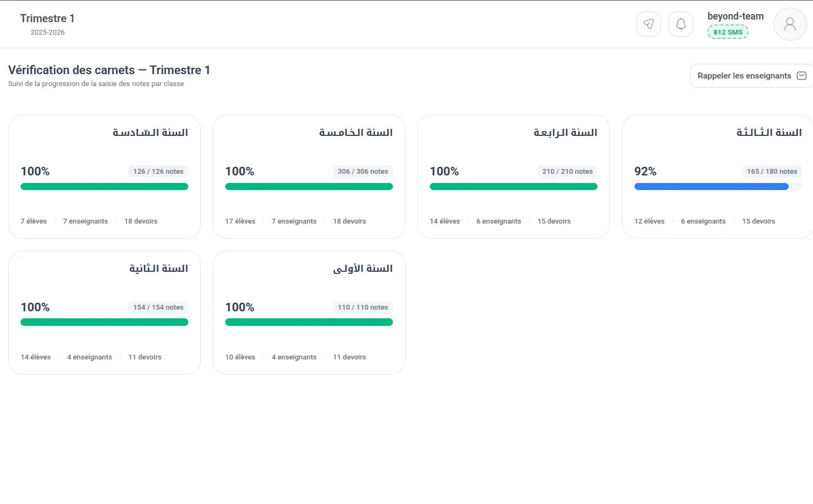Open the السنة السادسة class card
The image size is (813, 504).
pos(104,176)
